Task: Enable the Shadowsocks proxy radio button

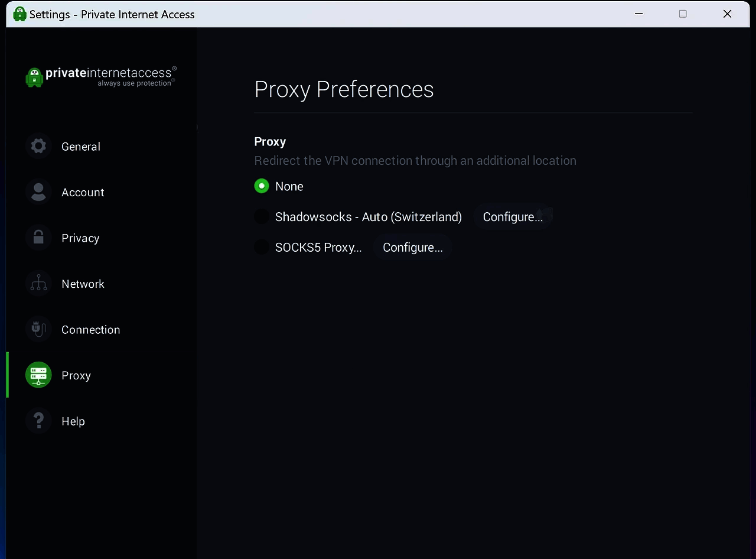Action: [x=262, y=217]
